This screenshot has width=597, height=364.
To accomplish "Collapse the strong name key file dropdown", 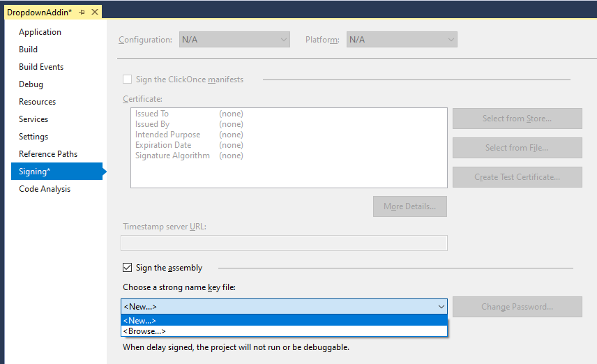I will click(441, 307).
